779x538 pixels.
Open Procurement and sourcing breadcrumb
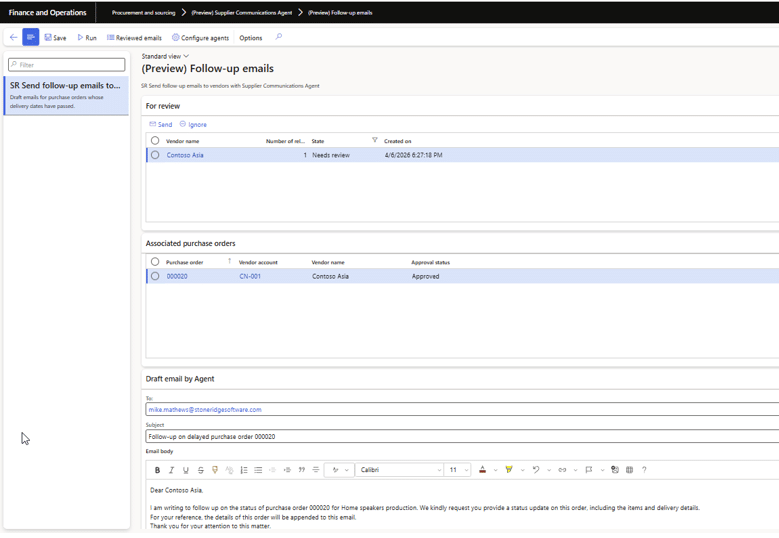tap(143, 13)
